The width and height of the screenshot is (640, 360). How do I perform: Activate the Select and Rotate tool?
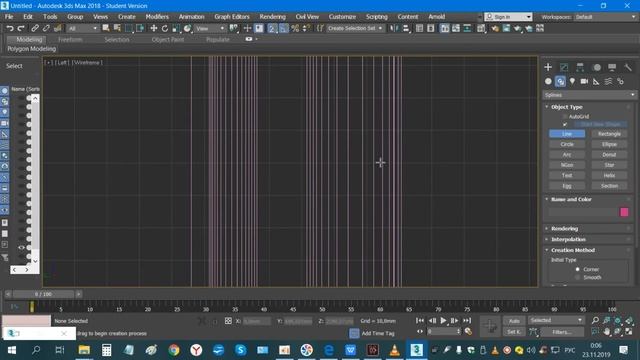(x=165, y=28)
